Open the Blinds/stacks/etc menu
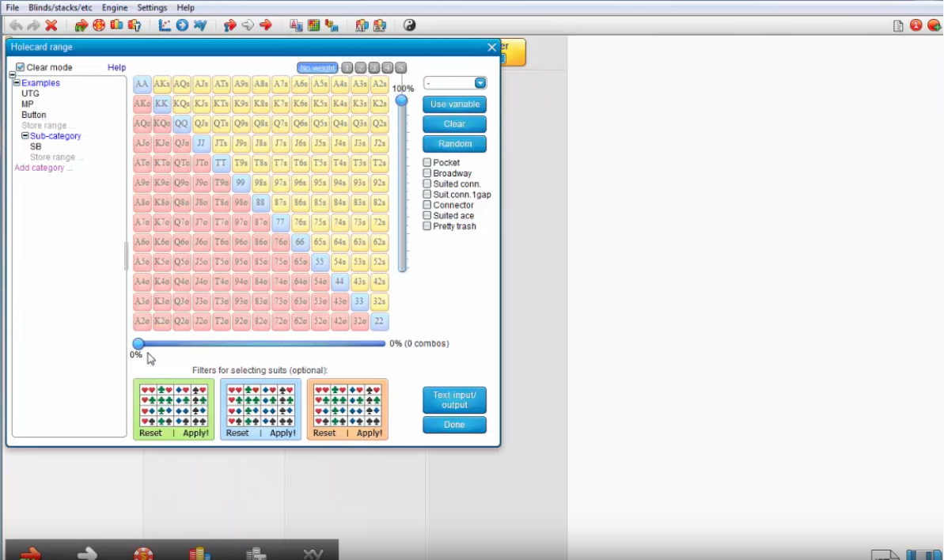 [x=60, y=8]
